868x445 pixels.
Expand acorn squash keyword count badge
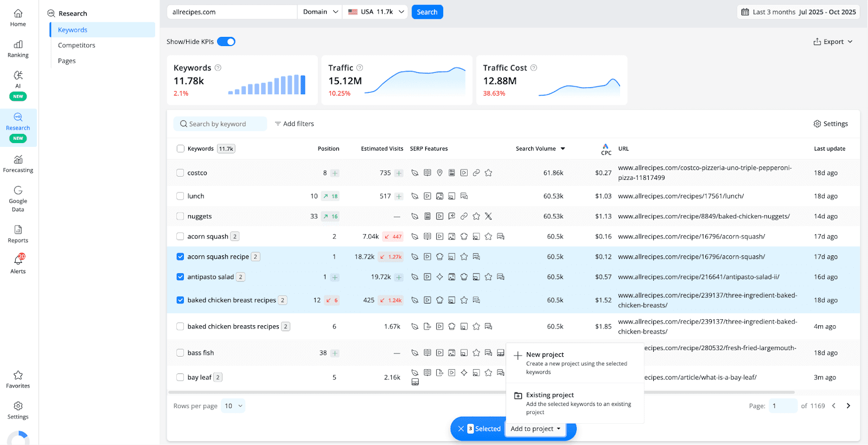pos(235,236)
